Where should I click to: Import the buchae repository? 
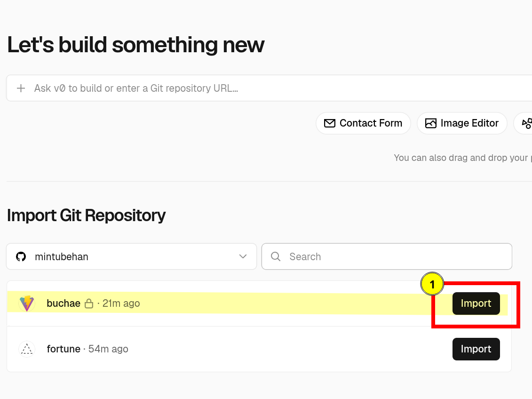click(x=476, y=303)
